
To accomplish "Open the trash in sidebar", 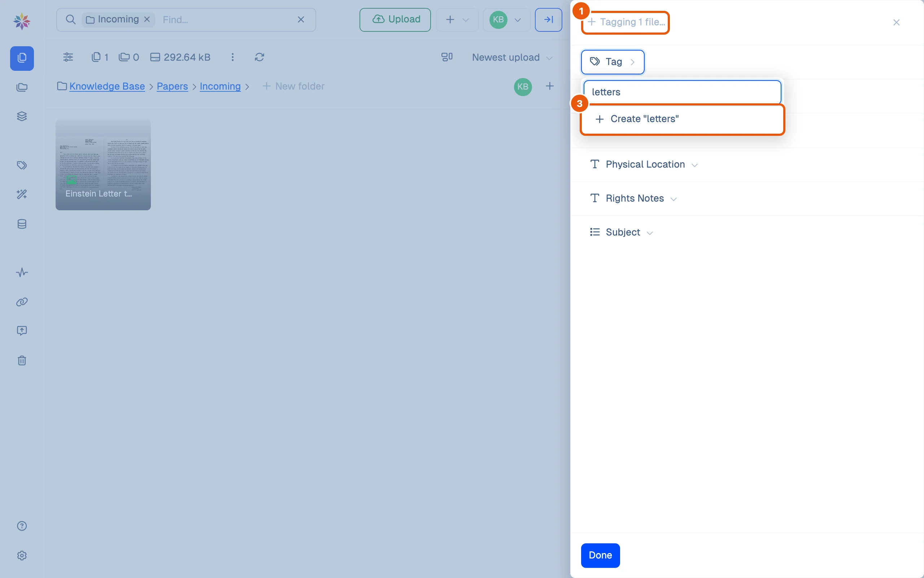I will (22, 361).
